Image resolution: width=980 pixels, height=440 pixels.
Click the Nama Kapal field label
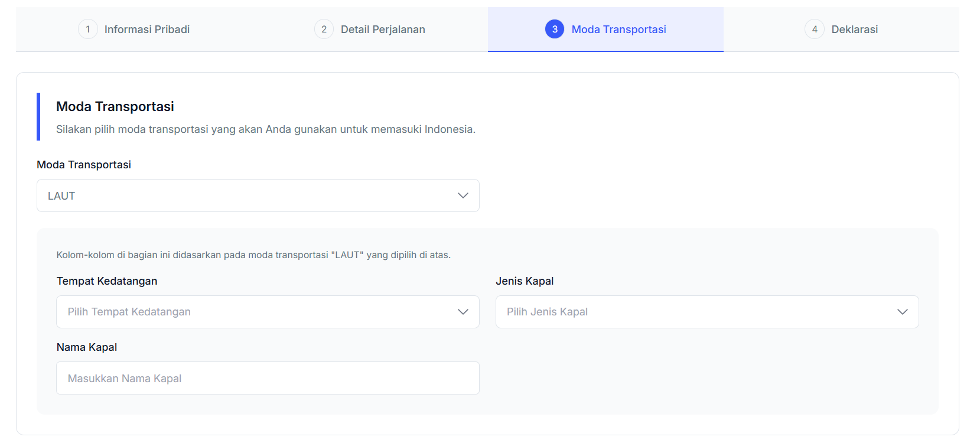click(87, 347)
